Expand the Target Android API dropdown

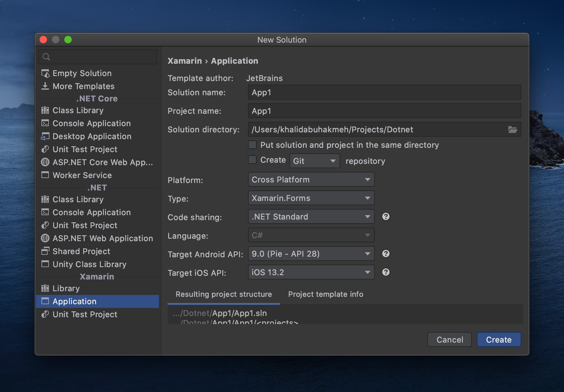coord(311,254)
